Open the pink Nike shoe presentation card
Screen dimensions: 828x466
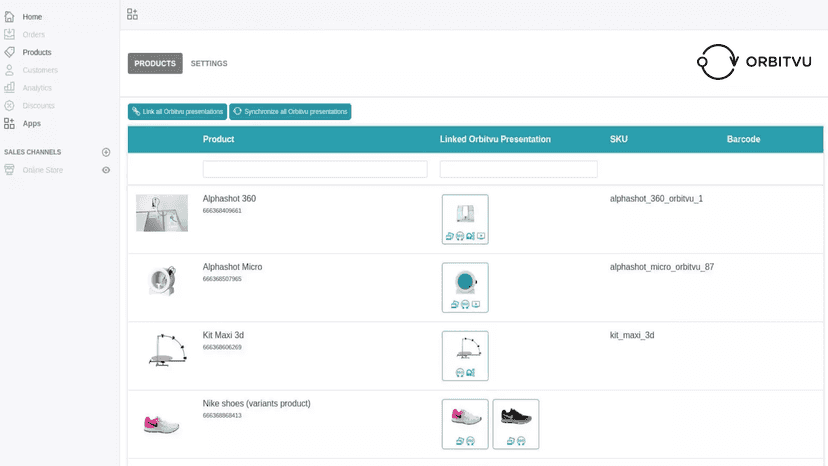coord(465,424)
